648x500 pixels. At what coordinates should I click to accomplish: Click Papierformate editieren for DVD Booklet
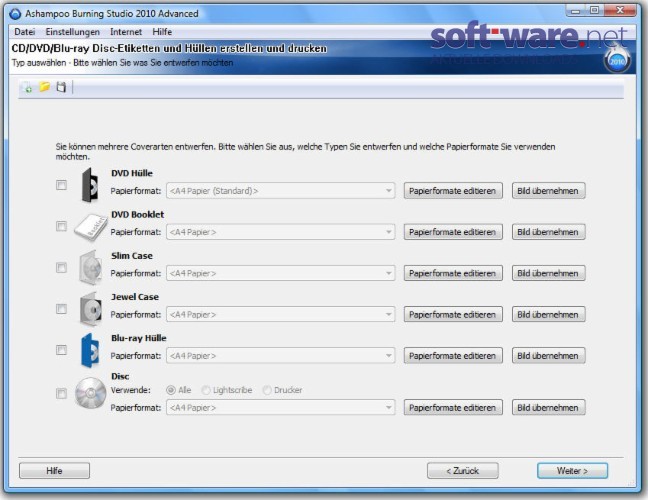(x=453, y=232)
